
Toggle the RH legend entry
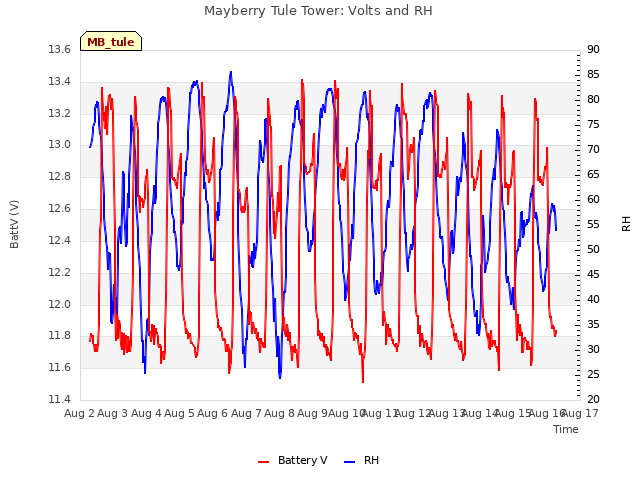(x=362, y=460)
